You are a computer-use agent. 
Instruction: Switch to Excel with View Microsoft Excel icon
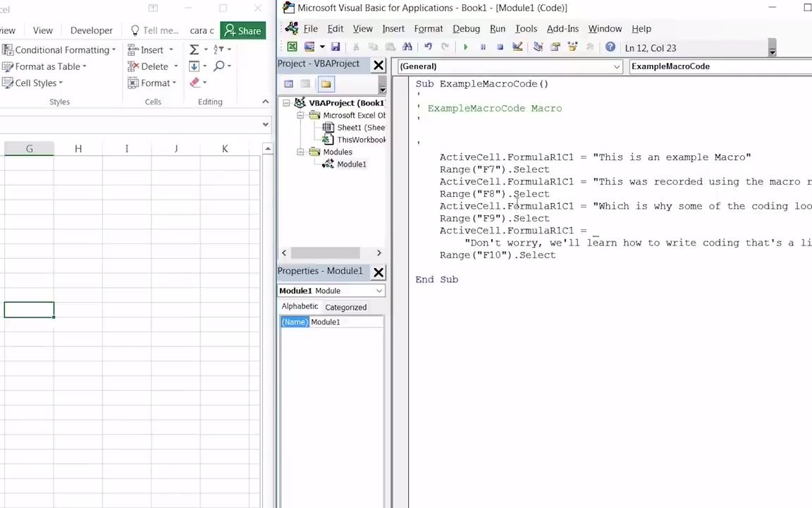pyautogui.click(x=292, y=47)
